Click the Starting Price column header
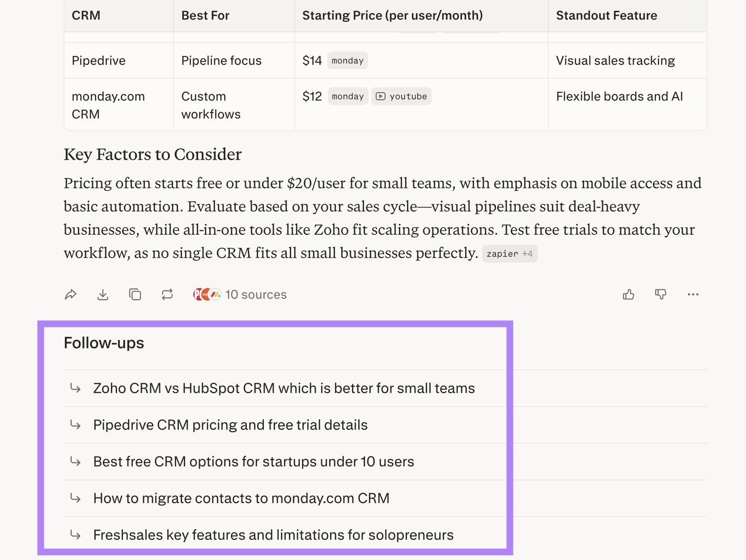 (392, 16)
